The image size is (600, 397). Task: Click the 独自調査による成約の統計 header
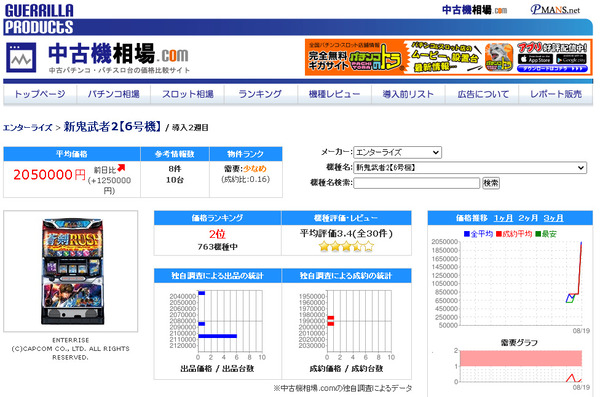pyautogui.click(x=346, y=276)
